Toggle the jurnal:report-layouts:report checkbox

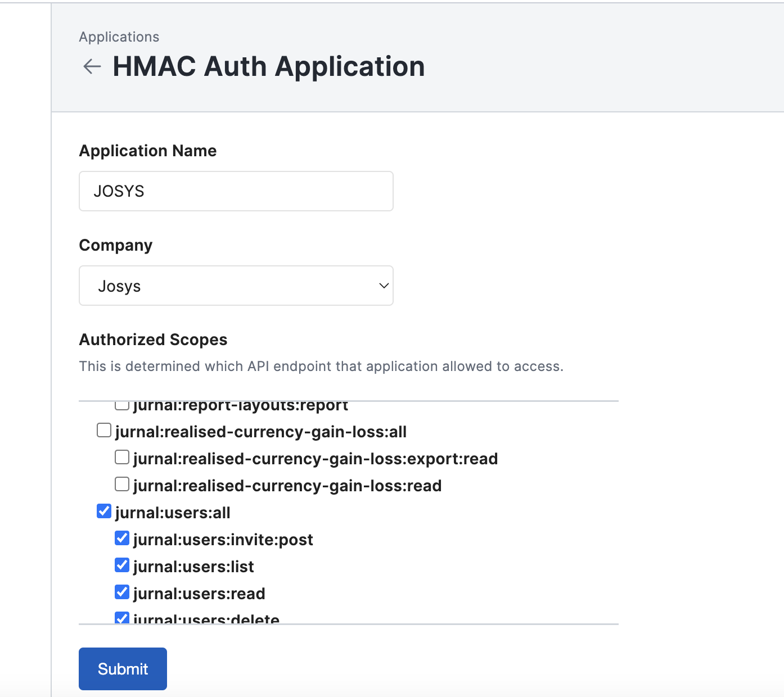122,405
